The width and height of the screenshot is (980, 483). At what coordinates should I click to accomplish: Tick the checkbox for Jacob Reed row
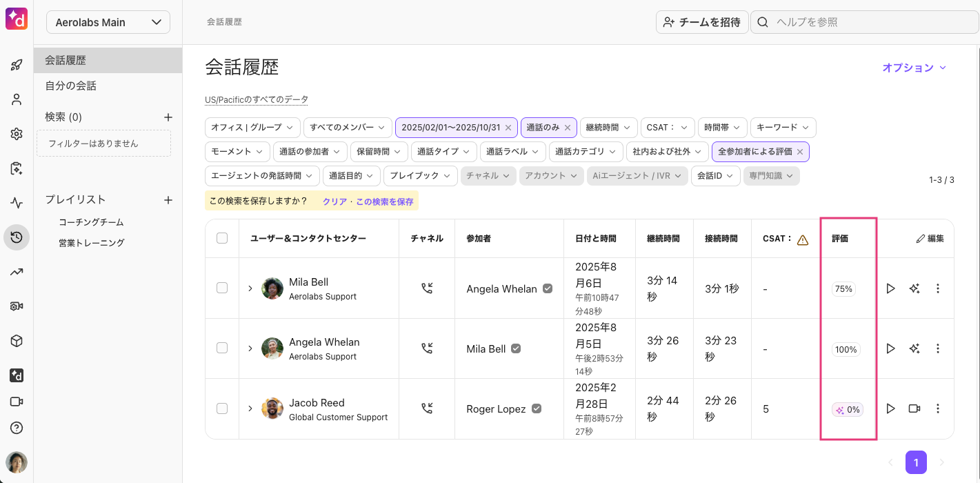222,408
